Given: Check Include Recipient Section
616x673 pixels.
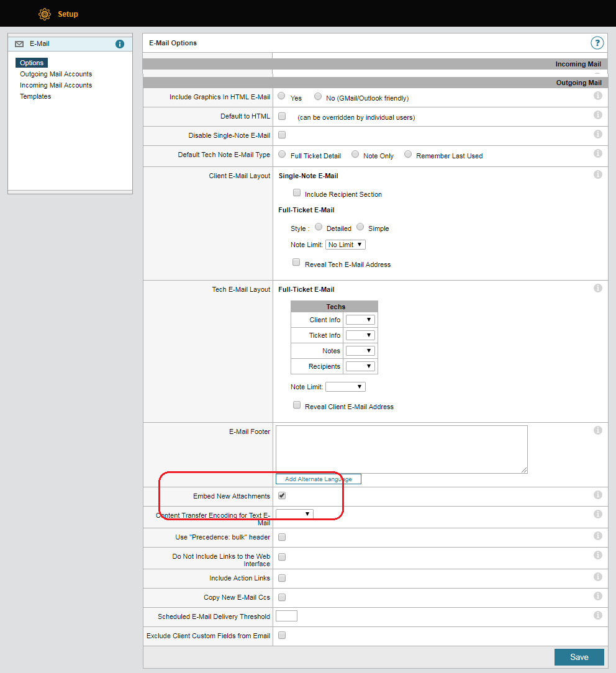Looking at the screenshot, I should click(297, 192).
